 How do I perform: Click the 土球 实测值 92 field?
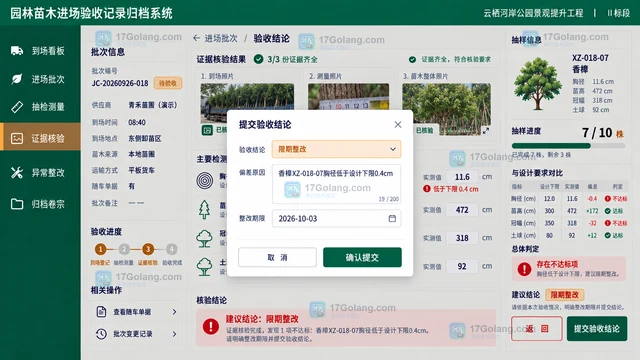pos(462,267)
